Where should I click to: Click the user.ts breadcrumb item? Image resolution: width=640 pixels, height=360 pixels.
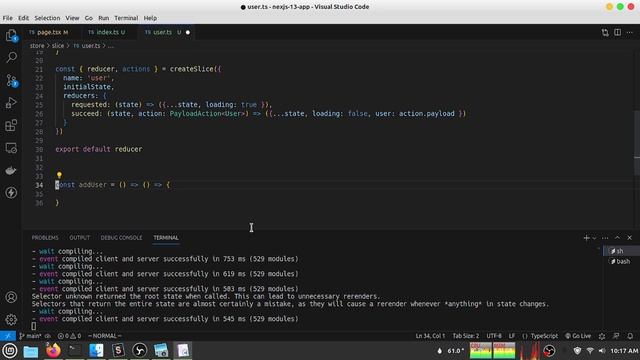point(87,46)
